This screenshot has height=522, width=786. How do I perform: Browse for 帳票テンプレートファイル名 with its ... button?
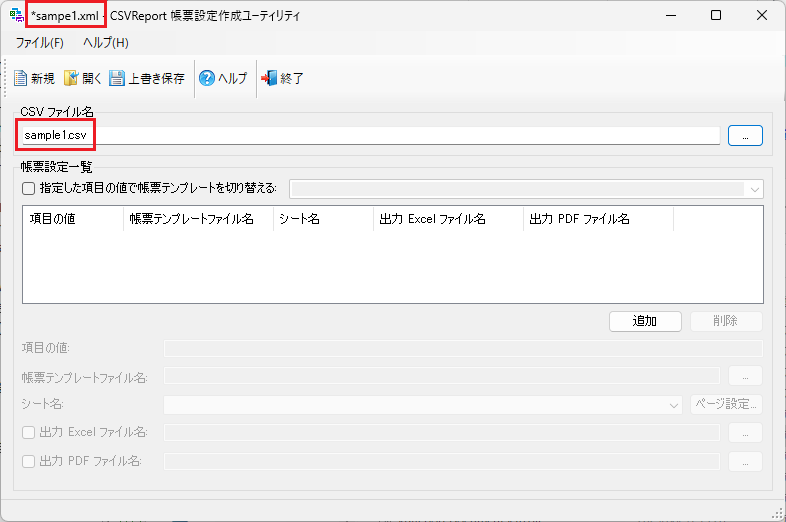click(745, 376)
